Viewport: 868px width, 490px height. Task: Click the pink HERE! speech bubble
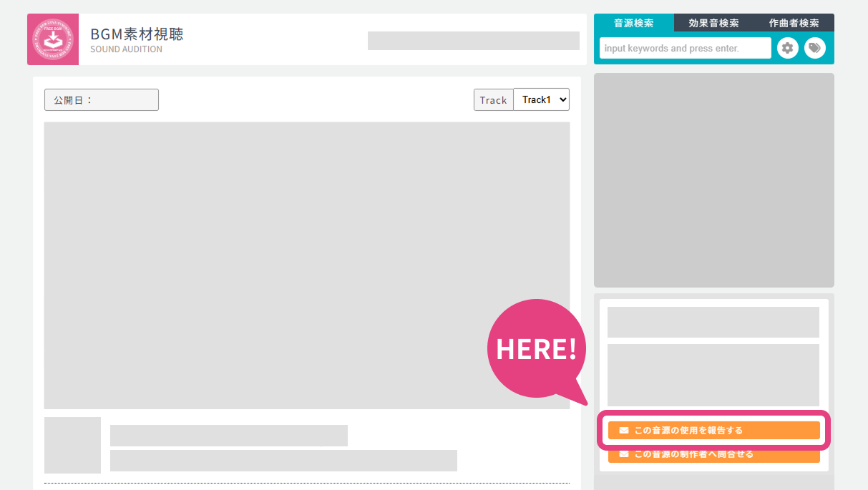point(536,348)
